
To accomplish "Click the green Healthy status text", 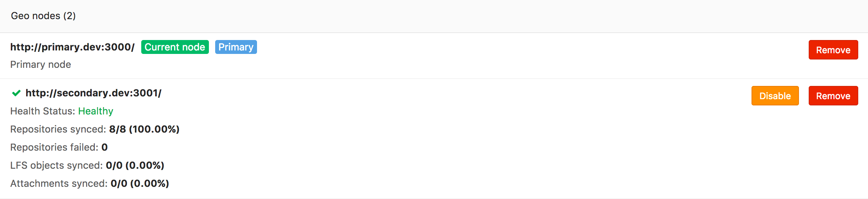I will tap(96, 111).
